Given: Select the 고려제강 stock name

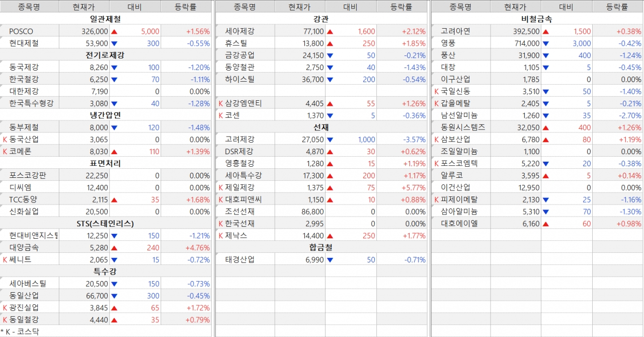Looking at the screenshot, I should (x=239, y=140).
